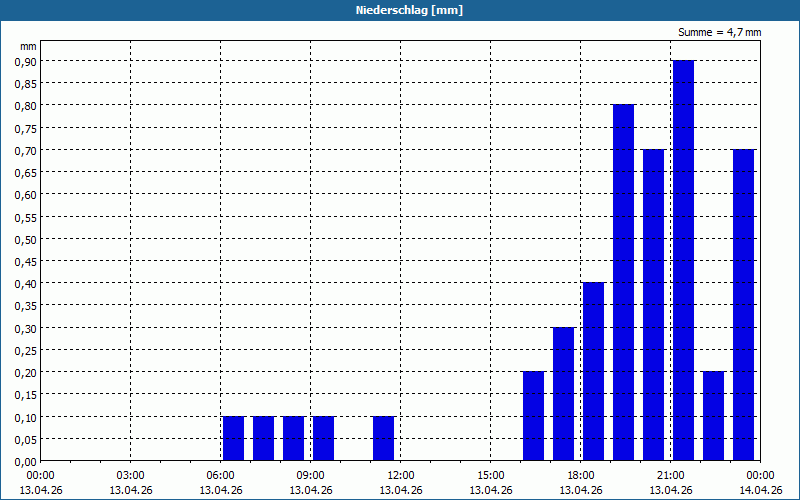This screenshot has width=800, height=500.
Task: Select the 13.04.26 date under 21:00
Action: point(670,490)
